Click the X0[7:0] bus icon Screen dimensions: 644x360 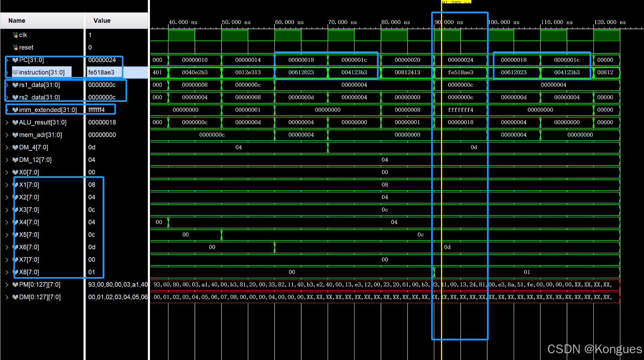tap(15, 172)
